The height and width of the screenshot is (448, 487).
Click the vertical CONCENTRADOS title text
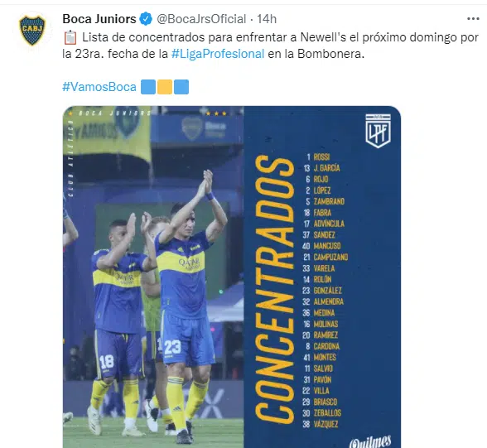275,289
